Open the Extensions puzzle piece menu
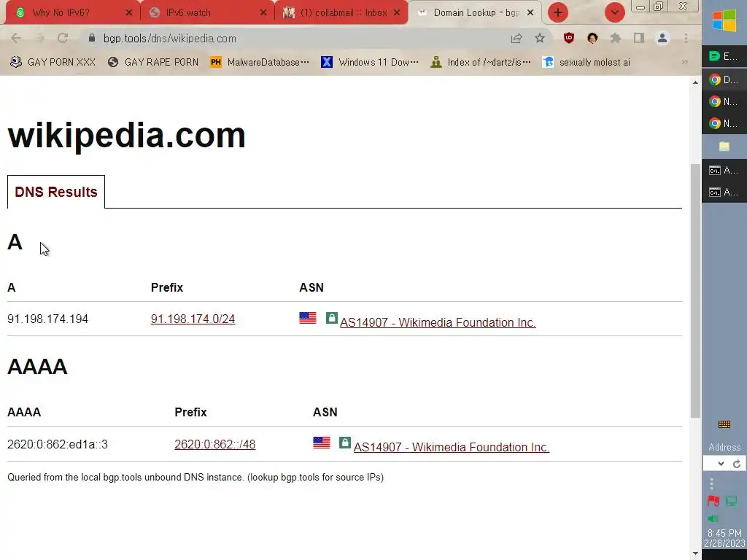 tap(616, 38)
